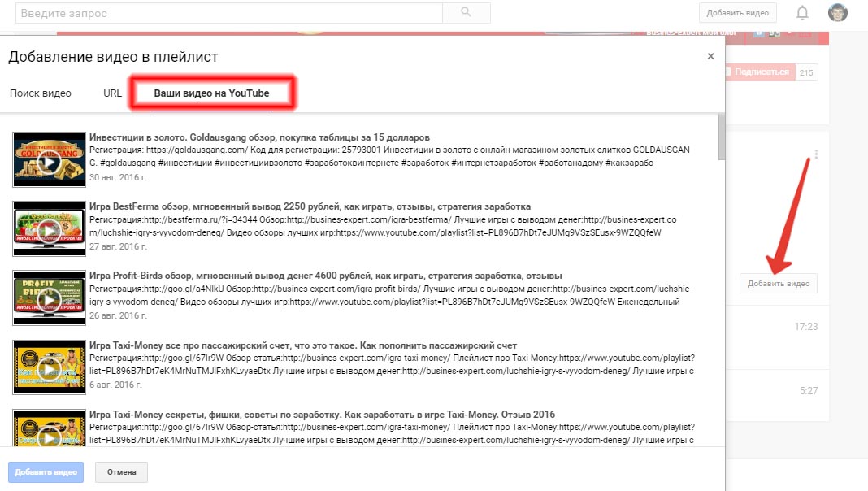868x491 pixels.
Task: Close the add video to playlist dialog
Action: pos(711,56)
